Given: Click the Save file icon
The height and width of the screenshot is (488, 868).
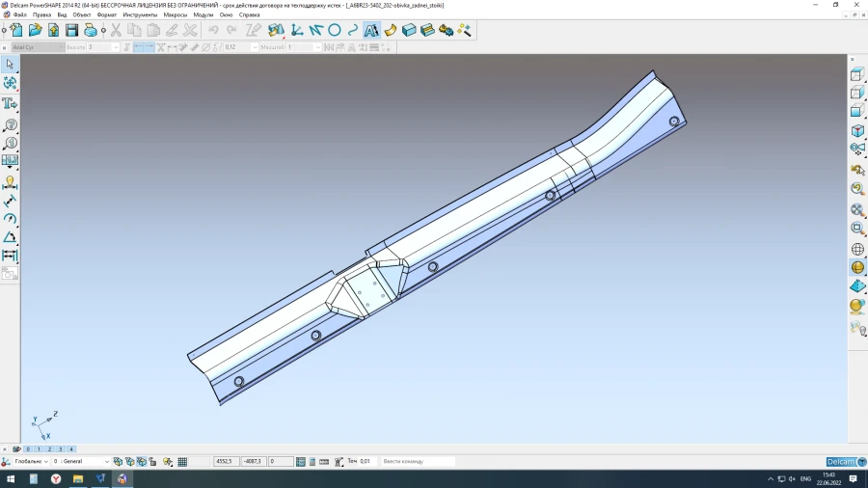Looking at the screenshot, I should click(x=71, y=30).
